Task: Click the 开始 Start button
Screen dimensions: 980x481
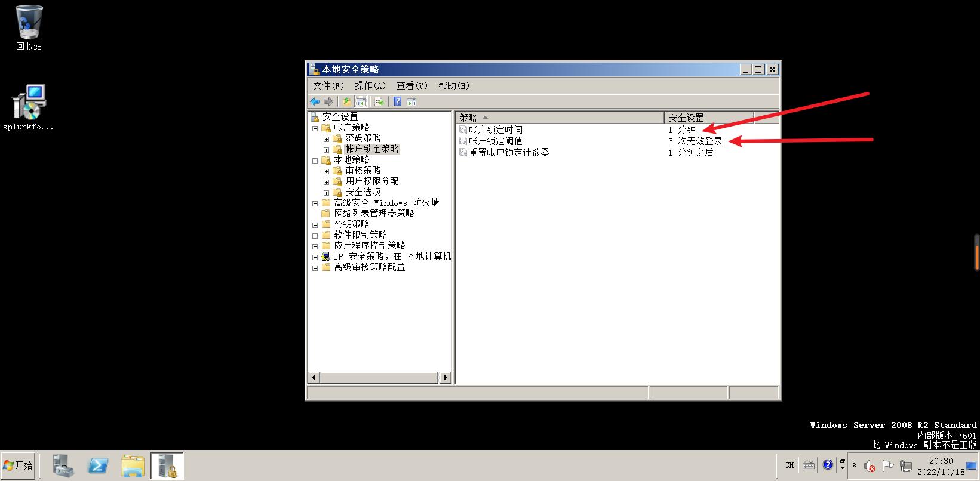Action: pos(18,465)
